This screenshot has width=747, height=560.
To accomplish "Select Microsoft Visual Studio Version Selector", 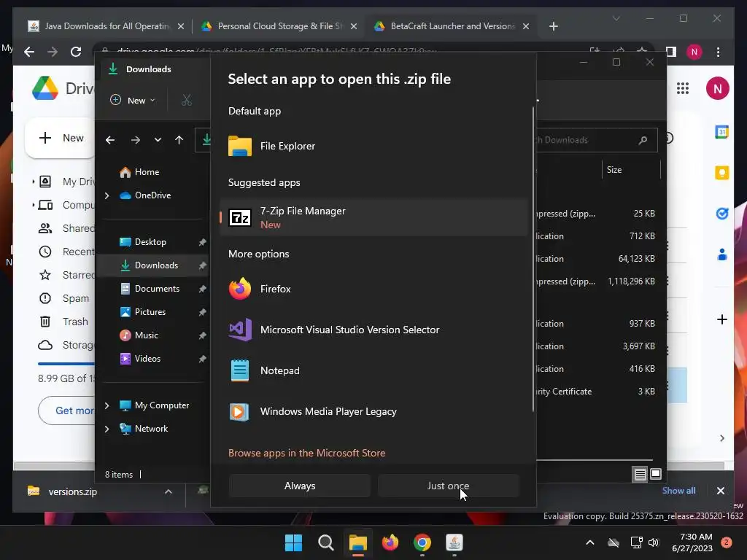I will tap(374, 330).
